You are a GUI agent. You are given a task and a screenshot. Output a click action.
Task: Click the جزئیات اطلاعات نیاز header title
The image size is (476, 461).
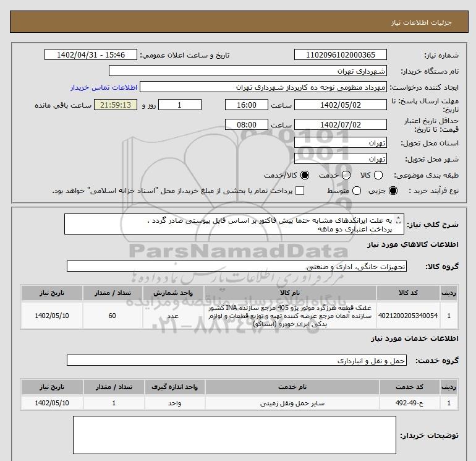pos(422,22)
